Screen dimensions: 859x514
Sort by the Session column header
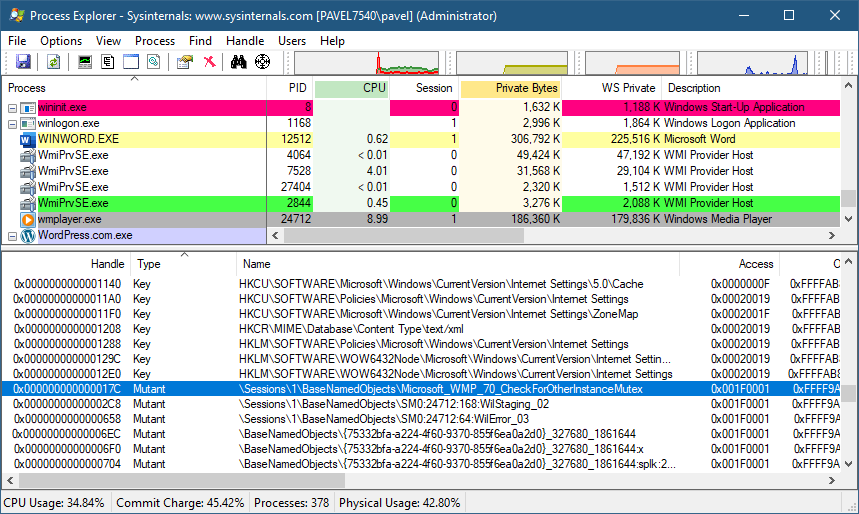coord(425,88)
